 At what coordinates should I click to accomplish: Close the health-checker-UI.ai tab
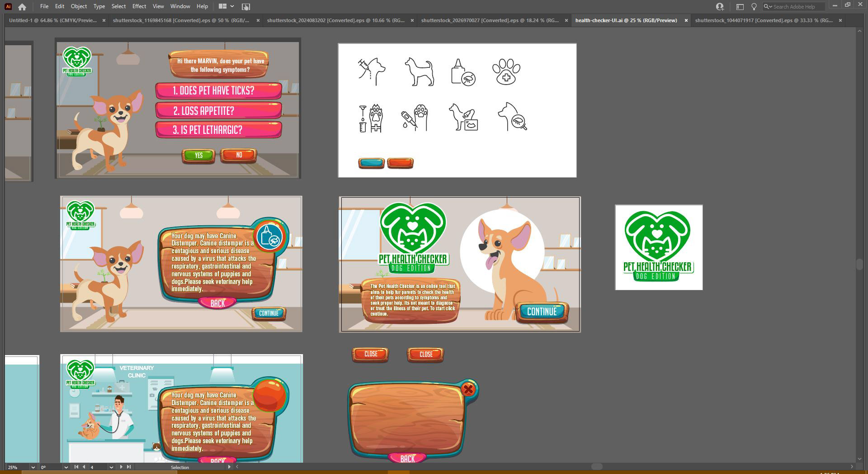click(686, 20)
